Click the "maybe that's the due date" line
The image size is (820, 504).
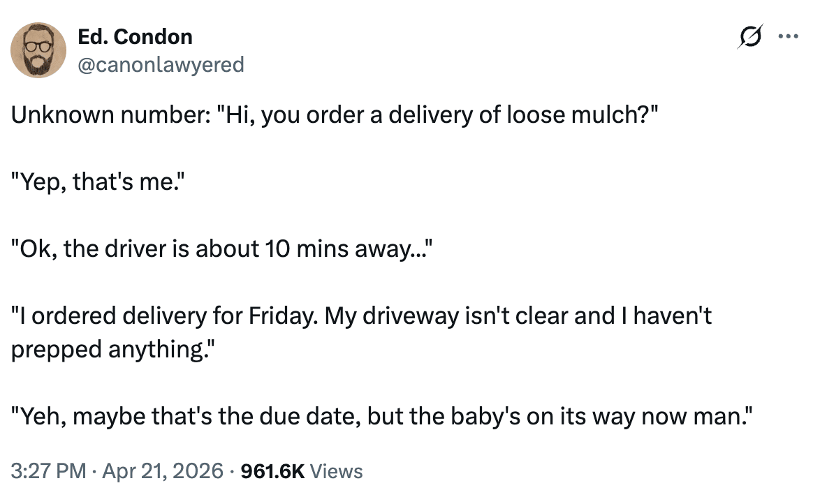coord(381,417)
